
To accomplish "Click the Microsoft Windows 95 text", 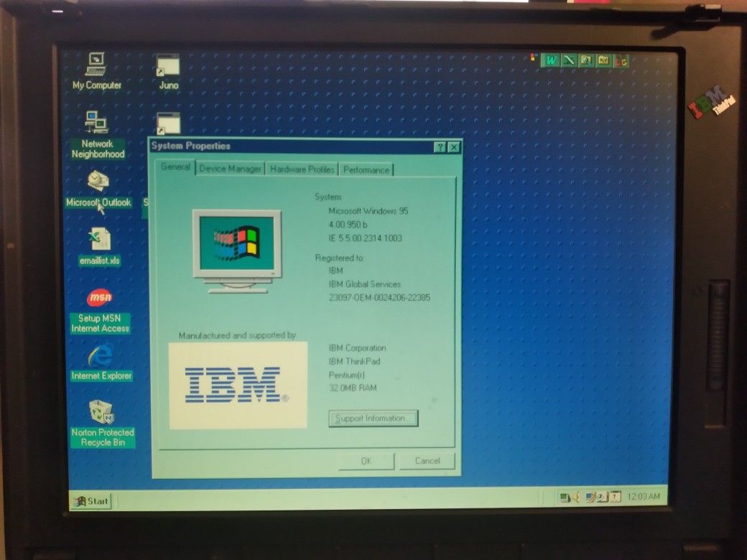I will (x=368, y=210).
